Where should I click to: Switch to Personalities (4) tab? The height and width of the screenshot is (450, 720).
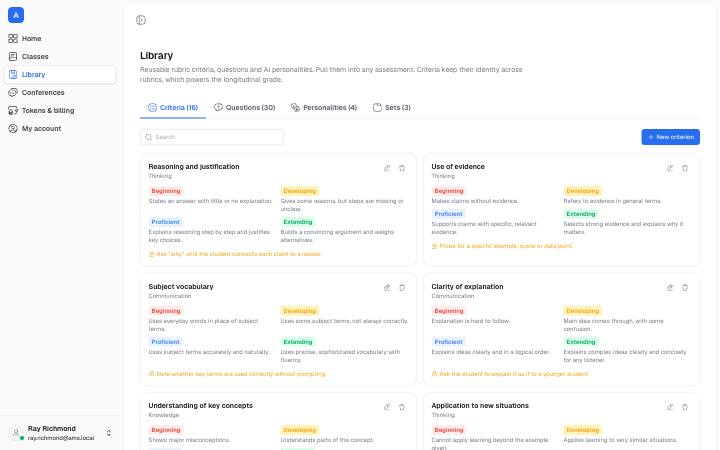pyautogui.click(x=324, y=107)
